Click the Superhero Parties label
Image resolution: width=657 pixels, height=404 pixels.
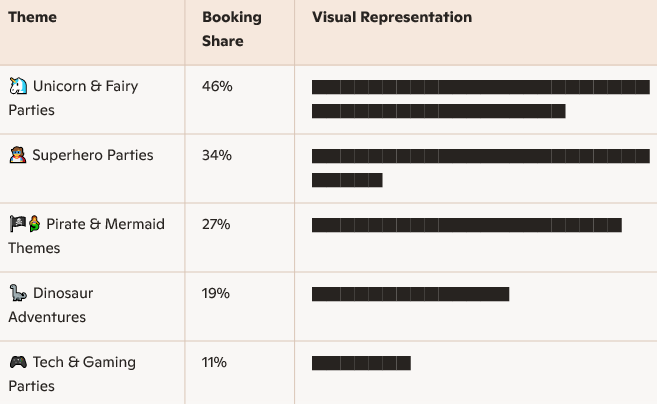tap(92, 155)
